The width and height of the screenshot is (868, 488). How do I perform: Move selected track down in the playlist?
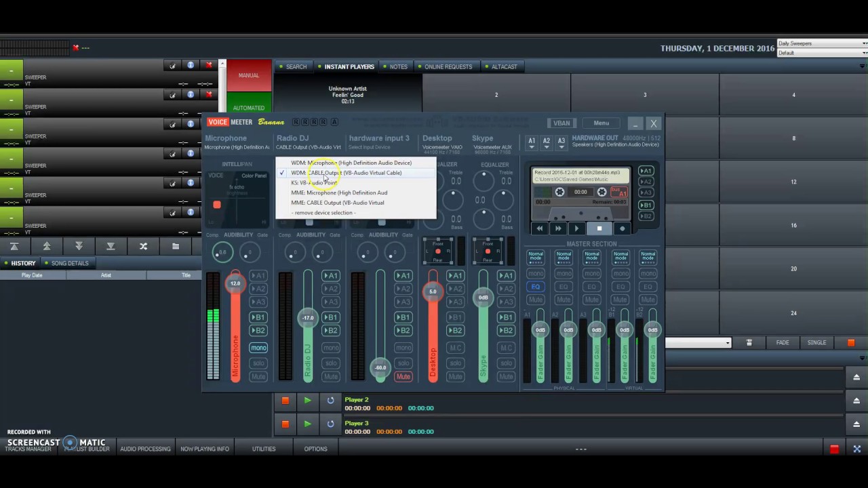pos(79,246)
